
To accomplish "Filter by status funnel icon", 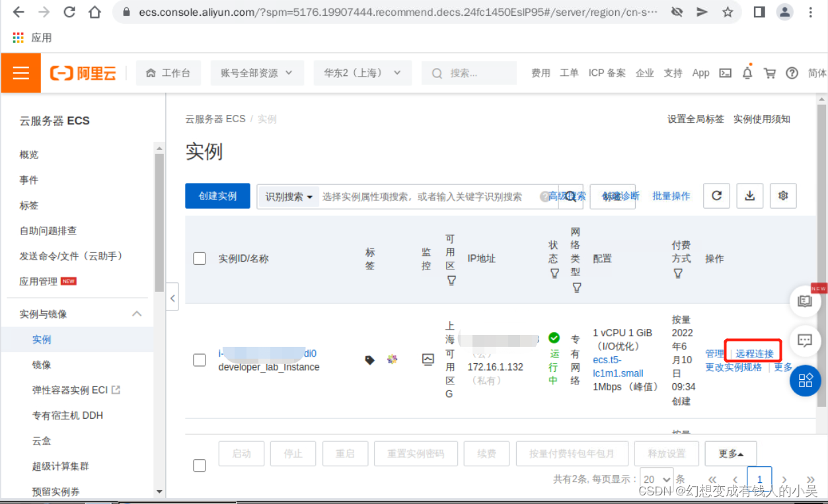I will tap(554, 273).
